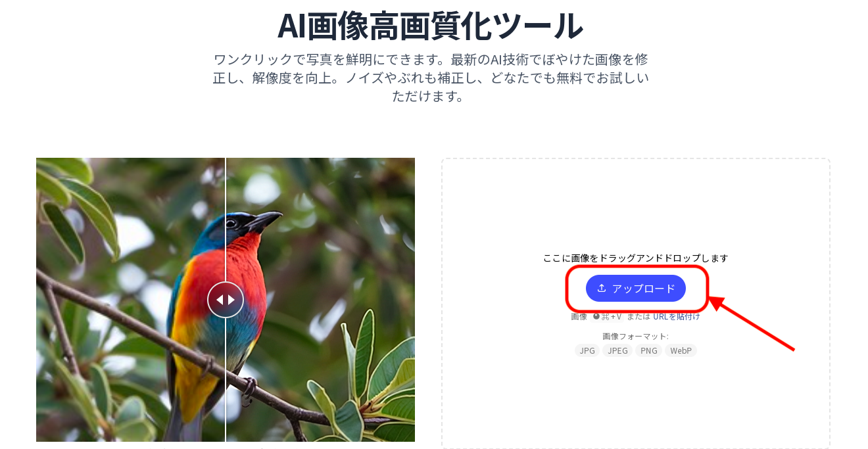The height and width of the screenshot is (449, 868).
Task: Click the ここに画像をドラッグアンドドロップします text
Action: pyautogui.click(x=635, y=258)
